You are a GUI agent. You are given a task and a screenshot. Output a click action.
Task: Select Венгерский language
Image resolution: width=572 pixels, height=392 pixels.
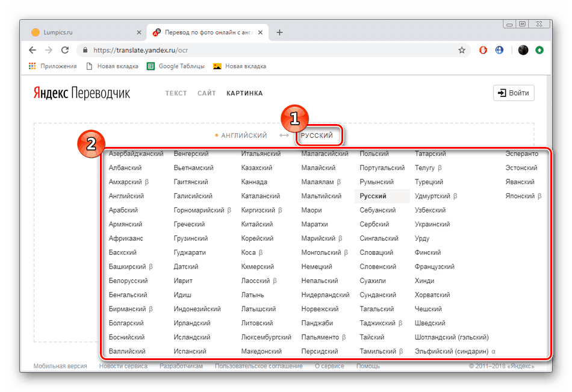pyautogui.click(x=191, y=154)
